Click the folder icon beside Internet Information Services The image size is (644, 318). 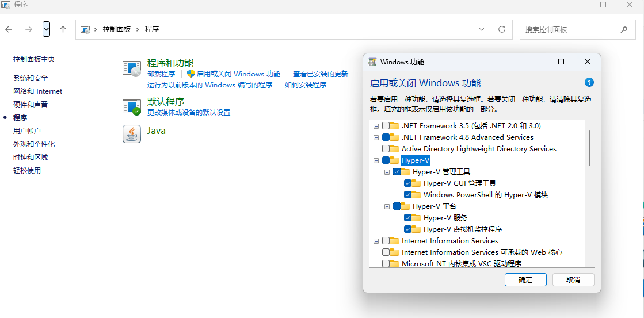[394, 240]
